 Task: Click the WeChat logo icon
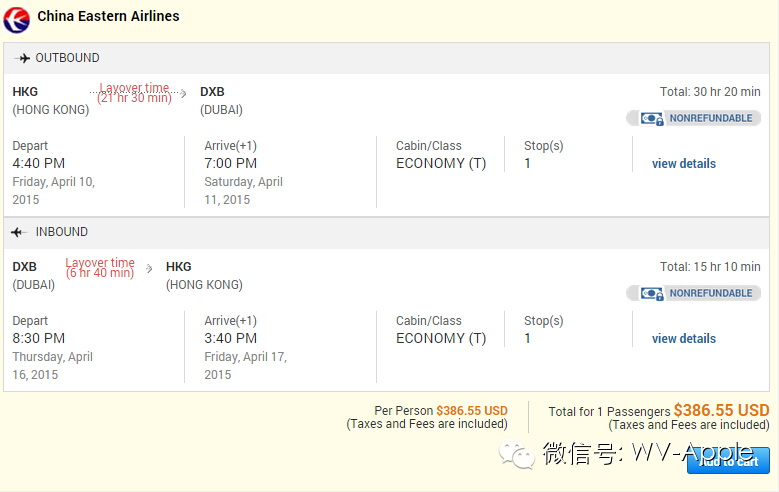(x=522, y=455)
